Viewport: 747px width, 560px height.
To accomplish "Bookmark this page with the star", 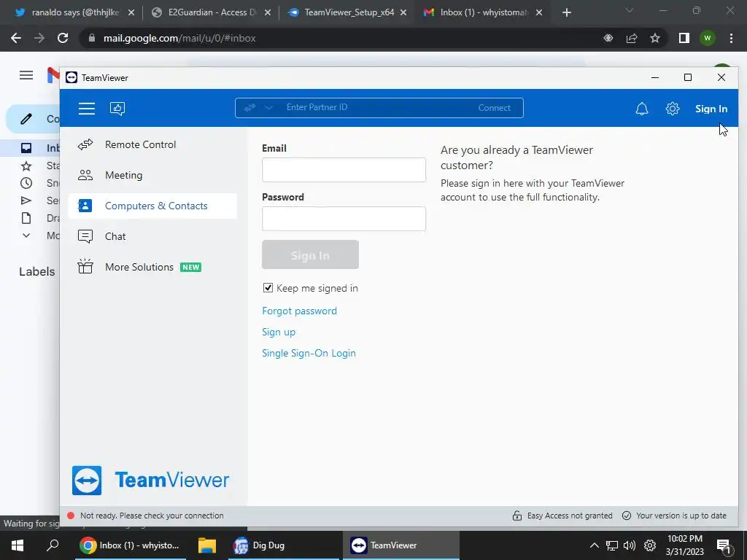I will pyautogui.click(x=655, y=38).
